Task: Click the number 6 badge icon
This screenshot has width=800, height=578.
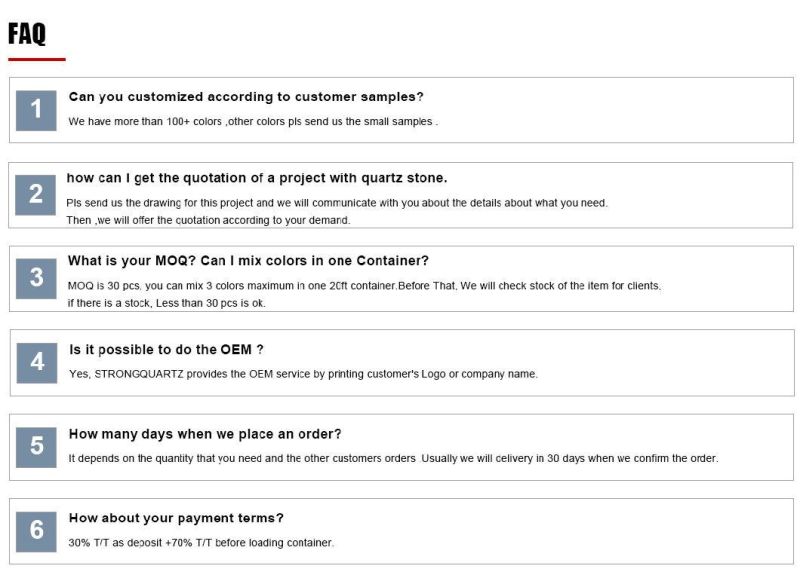Action: pyautogui.click(x=36, y=532)
